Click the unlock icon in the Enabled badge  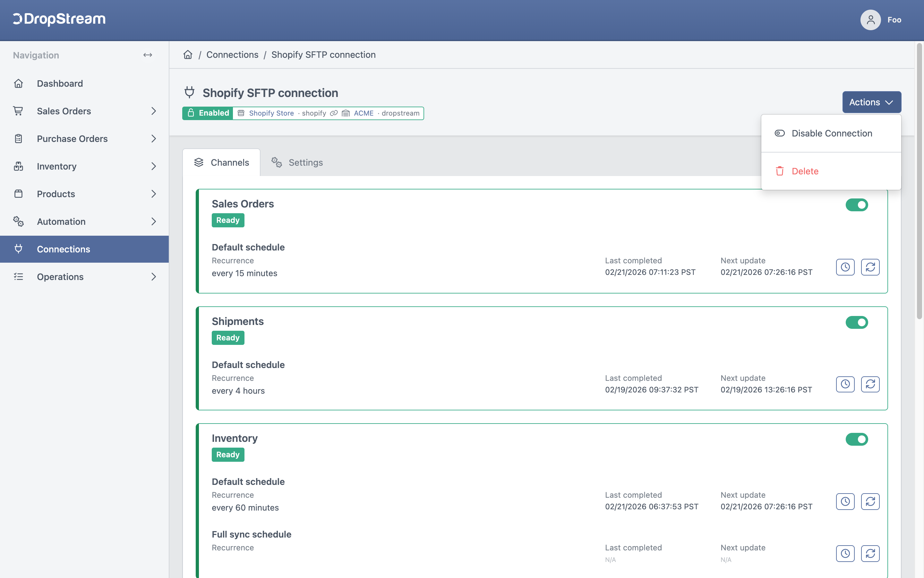pyautogui.click(x=191, y=113)
